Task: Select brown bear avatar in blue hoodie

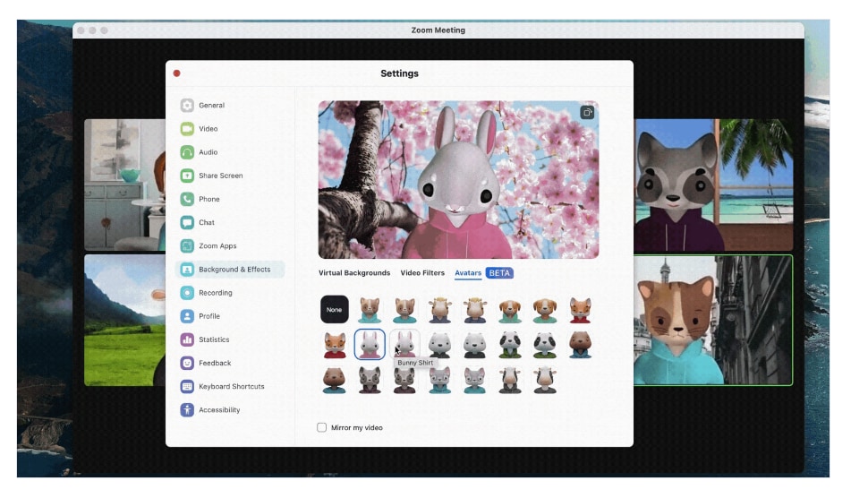Action: point(580,345)
